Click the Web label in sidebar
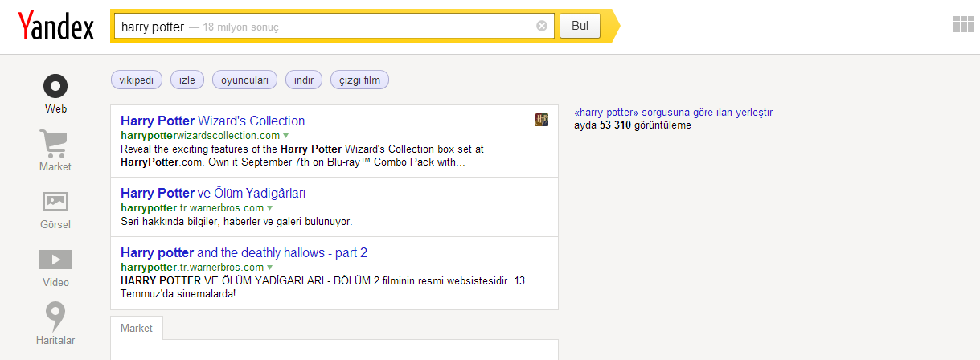Image resolution: width=980 pixels, height=360 pixels. point(55,108)
